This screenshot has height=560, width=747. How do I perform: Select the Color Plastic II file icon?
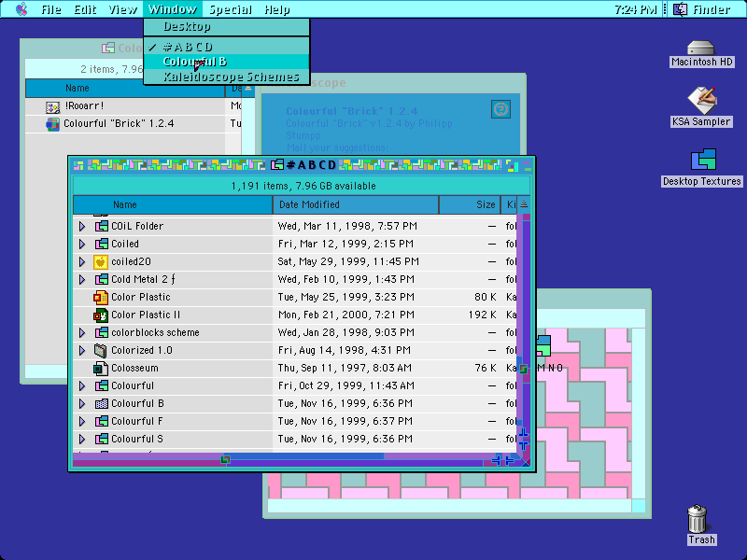(x=101, y=315)
